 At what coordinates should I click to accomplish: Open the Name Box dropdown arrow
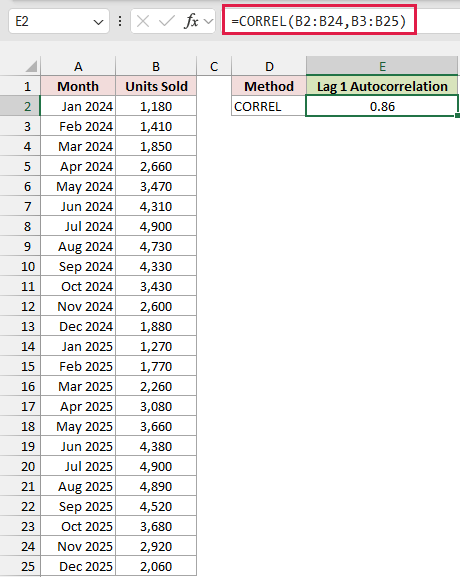pyautogui.click(x=98, y=22)
